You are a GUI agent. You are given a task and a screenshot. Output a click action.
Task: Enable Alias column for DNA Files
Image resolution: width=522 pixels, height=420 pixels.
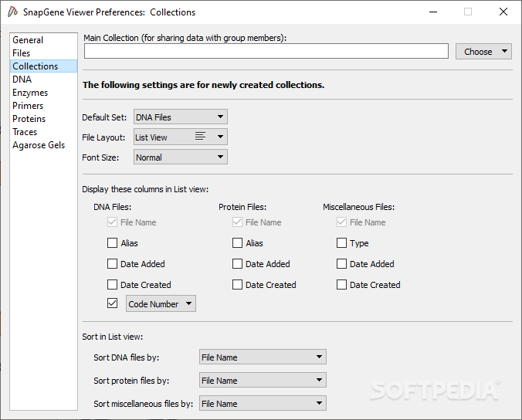tap(112, 243)
